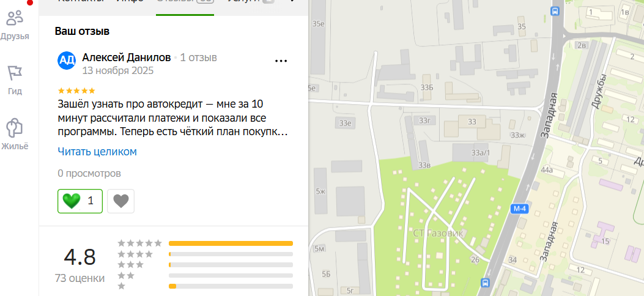Open the Друзья section in sidebar
The image size is (644, 296).
pyautogui.click(x=15, y=24)
